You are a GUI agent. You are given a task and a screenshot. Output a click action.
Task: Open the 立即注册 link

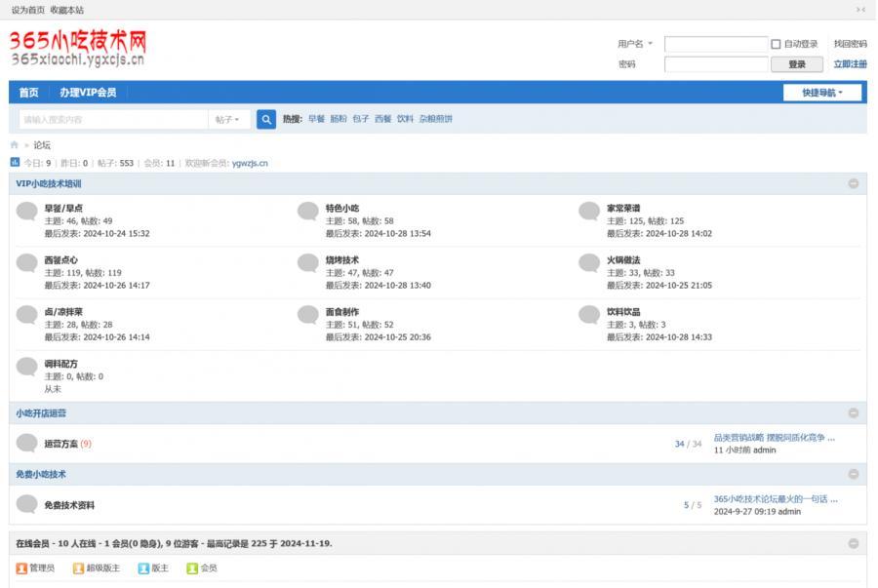[850, 64]
